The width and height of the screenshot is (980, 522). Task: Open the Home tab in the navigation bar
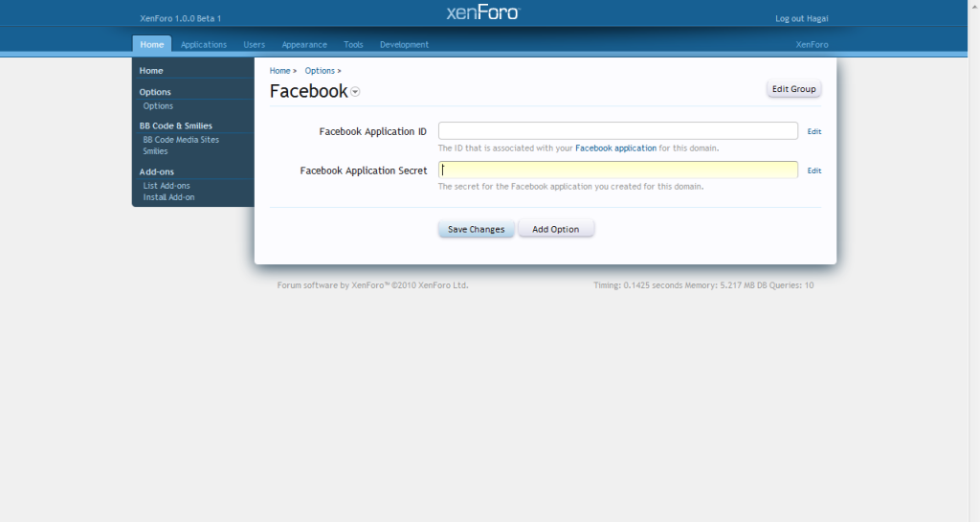(152, 44)
